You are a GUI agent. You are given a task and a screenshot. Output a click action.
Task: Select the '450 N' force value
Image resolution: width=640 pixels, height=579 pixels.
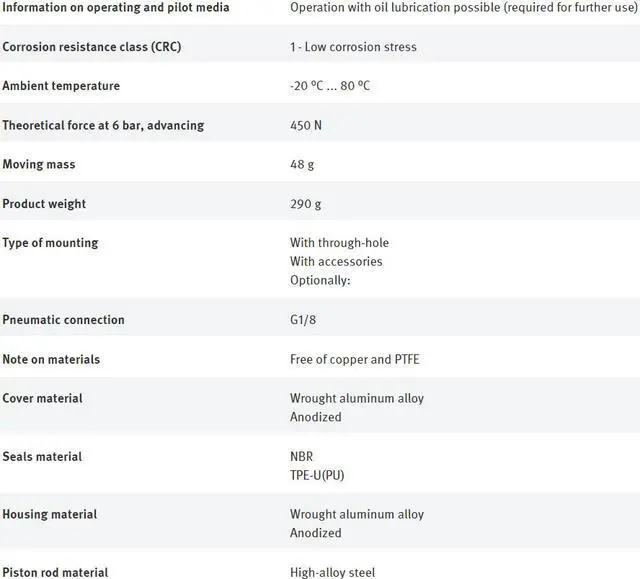click(x=306, y=125)
